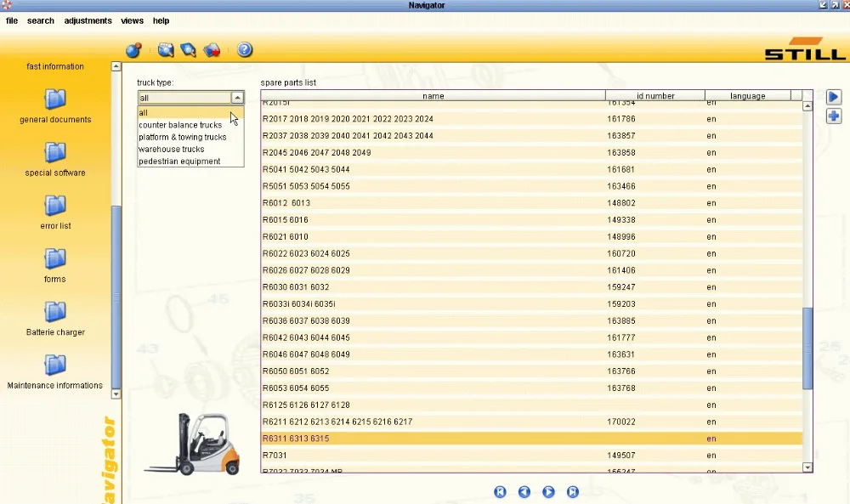
Task: Select row R6125 6126 6127 6128
Action: [531, 405]
